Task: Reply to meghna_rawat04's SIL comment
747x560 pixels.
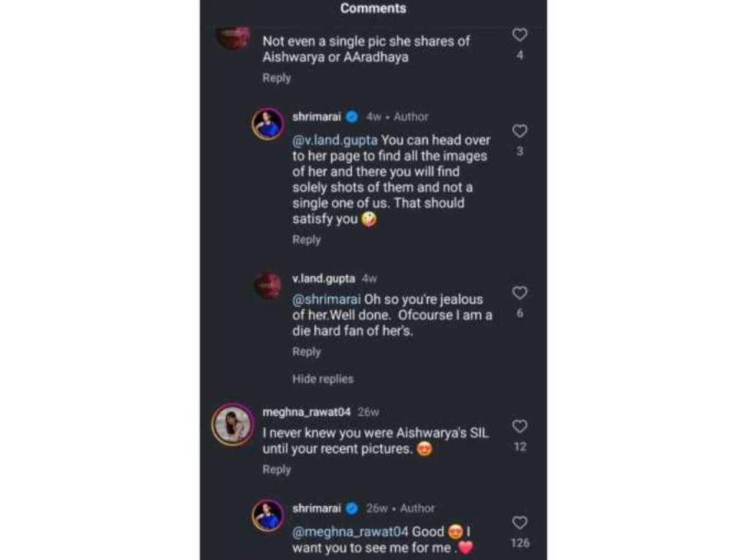Action: [276, 470]
